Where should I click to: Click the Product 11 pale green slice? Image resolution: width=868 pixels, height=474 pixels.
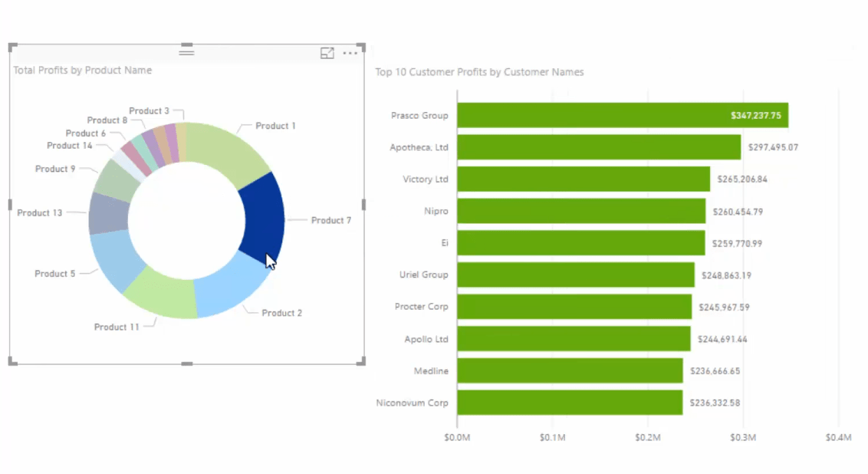pyautogui.click(x=163, y=295)
